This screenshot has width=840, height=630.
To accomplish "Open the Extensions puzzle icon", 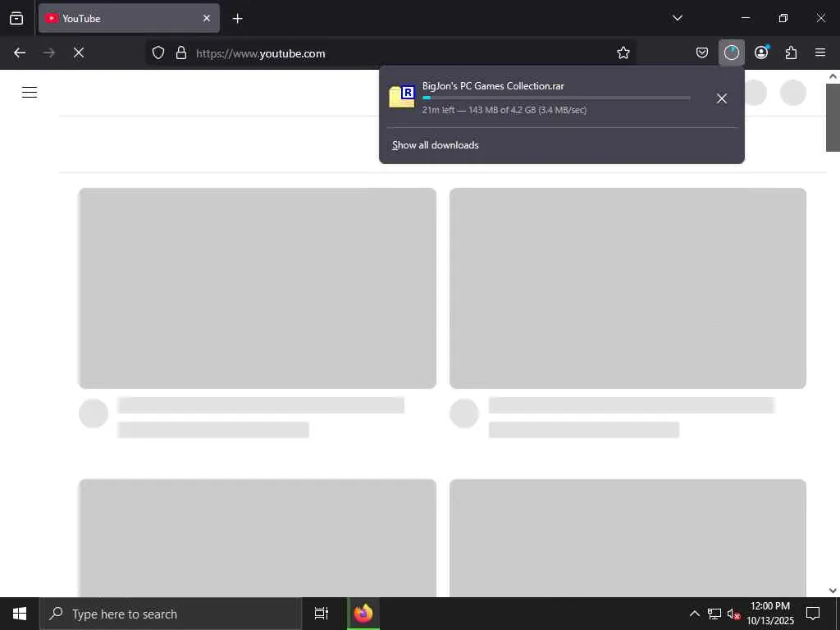I will pyautogui.click(x=791, y=52).
